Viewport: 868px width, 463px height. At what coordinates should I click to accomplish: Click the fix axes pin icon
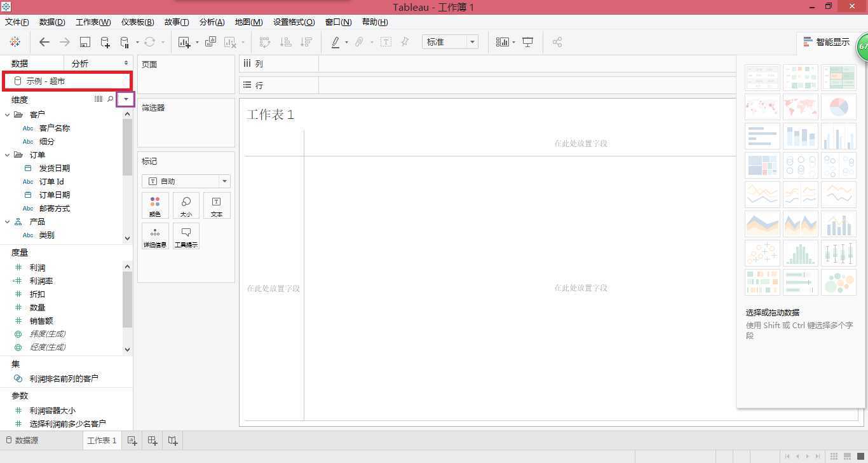pos(405,42)
